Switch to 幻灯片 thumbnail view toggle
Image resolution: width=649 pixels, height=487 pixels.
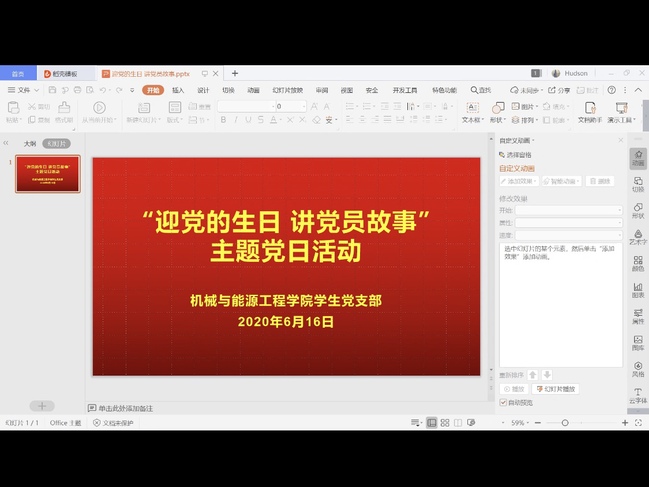[56, 143]
